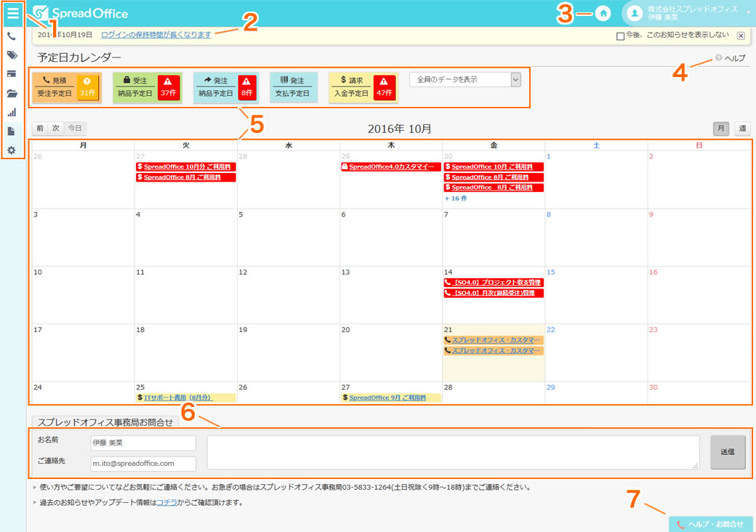
Task: Open the ITサポート費用 (8月分) event
Action: tap(186, 398)
